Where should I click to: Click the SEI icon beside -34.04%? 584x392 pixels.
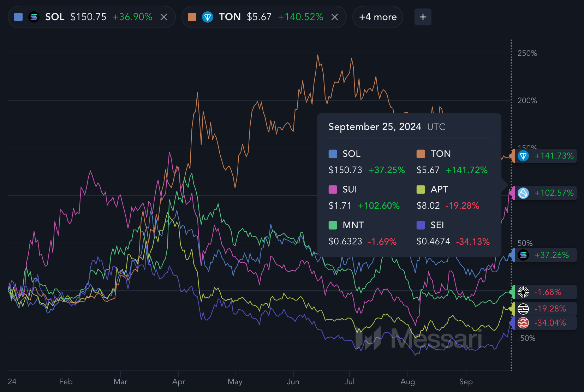pos(523,323)
